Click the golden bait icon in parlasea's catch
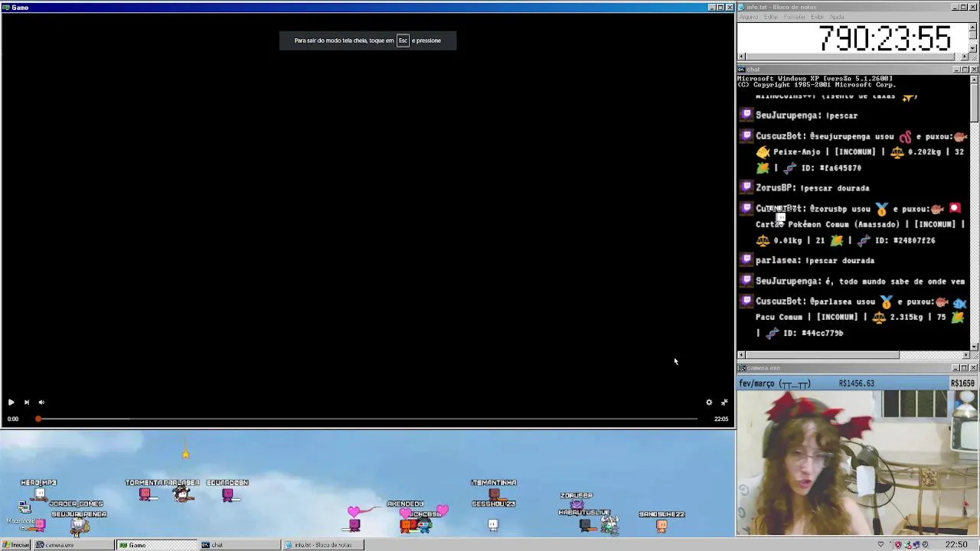This screenshot has height=551, width=980. click(887, 302)
